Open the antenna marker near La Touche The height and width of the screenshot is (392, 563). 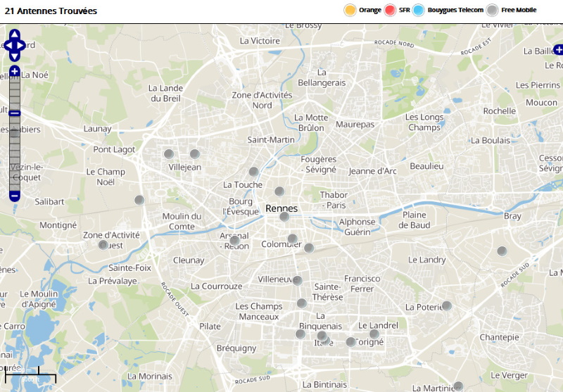coord(253,172)
